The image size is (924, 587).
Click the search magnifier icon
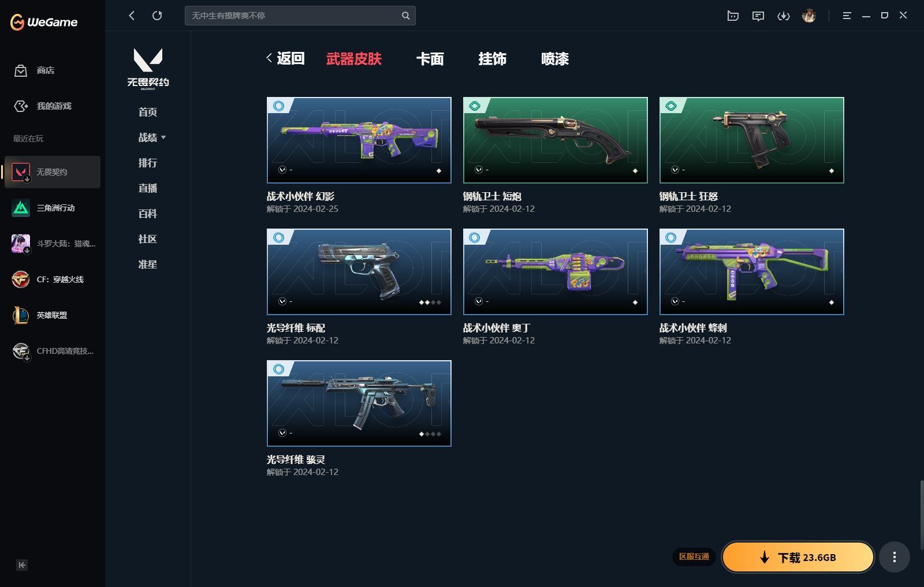point(405,16)
